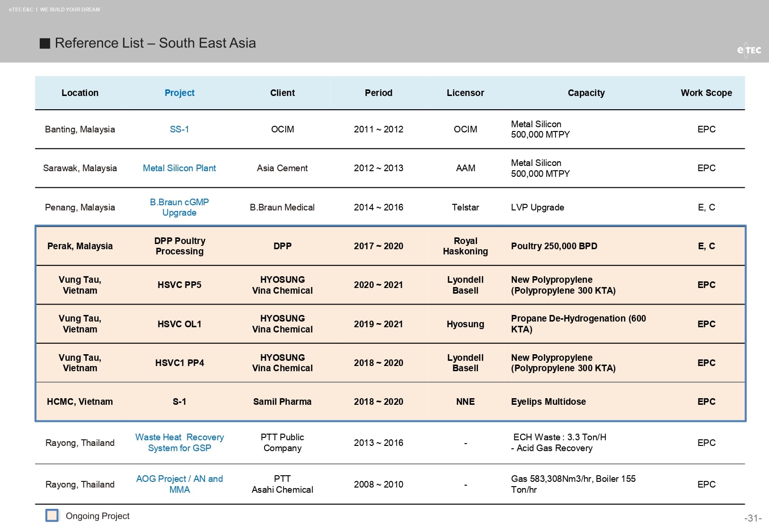The width and height of the screenshot is (769, 532).
Task: Open the SS-1 project link
Action: (179, 129)
